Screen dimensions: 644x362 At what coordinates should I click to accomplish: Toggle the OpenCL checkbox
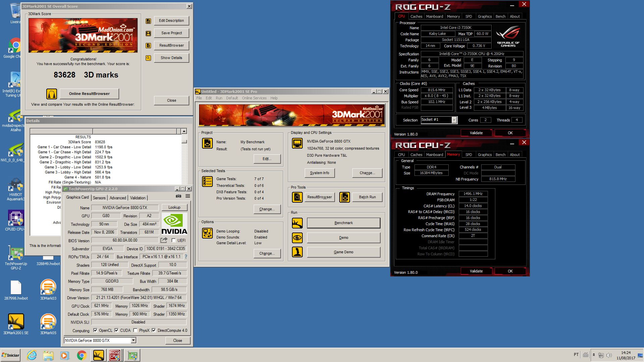(95, 330)
